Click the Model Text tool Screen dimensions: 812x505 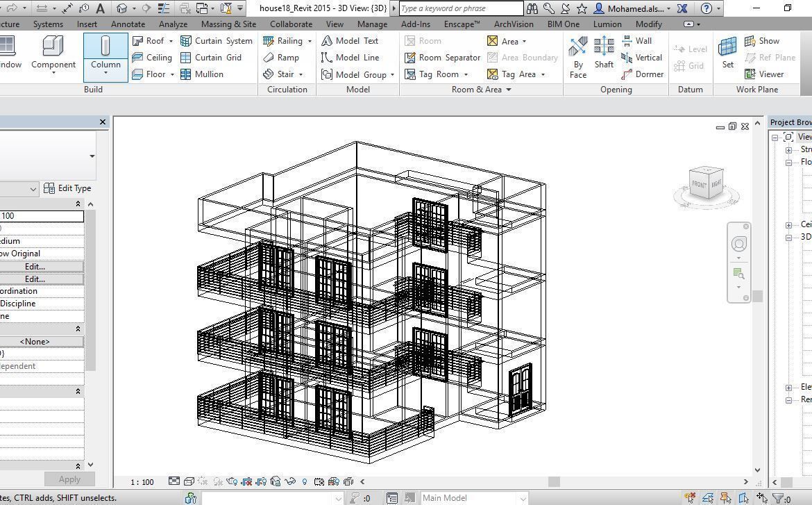click(350, 41)
